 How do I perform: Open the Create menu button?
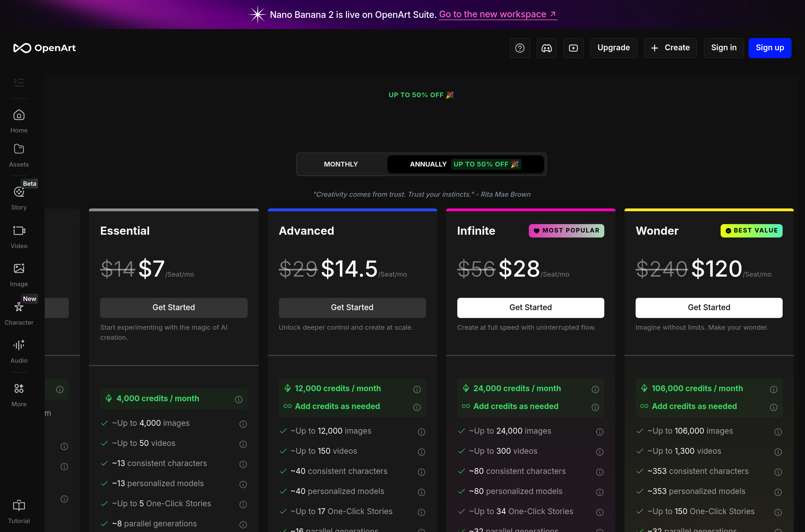[x=670, y=48]
